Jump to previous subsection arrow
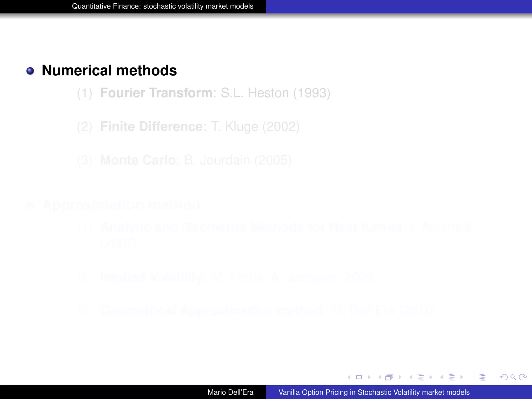 411,377
